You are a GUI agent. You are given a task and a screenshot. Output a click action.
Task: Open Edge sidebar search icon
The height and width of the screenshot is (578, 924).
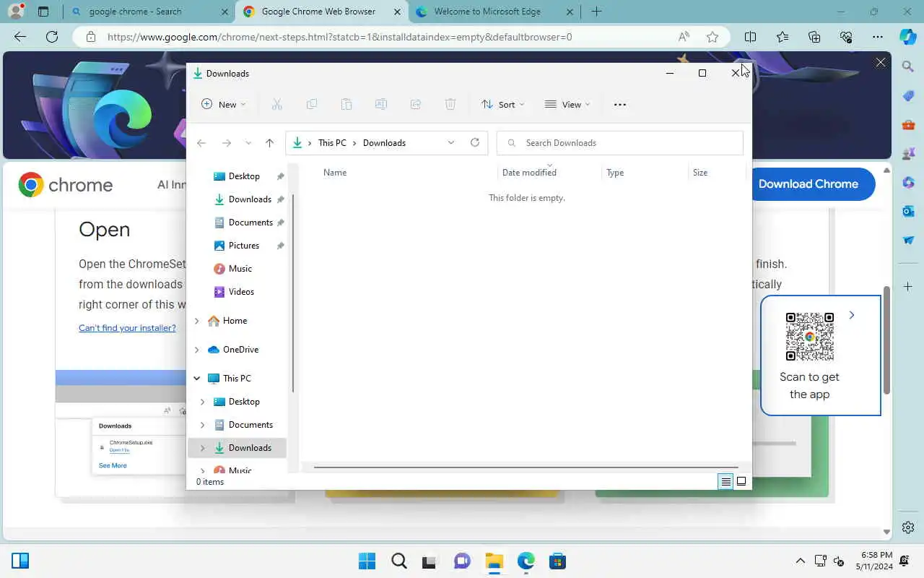908,66
